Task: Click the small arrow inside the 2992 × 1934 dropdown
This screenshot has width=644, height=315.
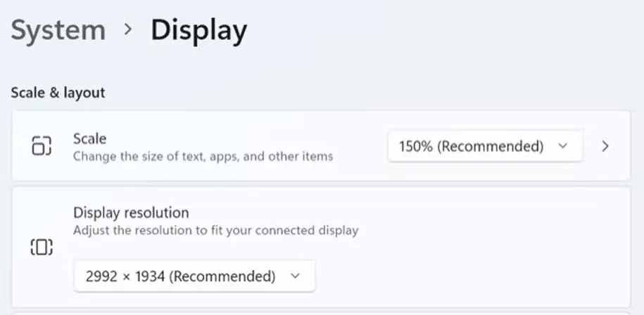Action: pos(295,276)
